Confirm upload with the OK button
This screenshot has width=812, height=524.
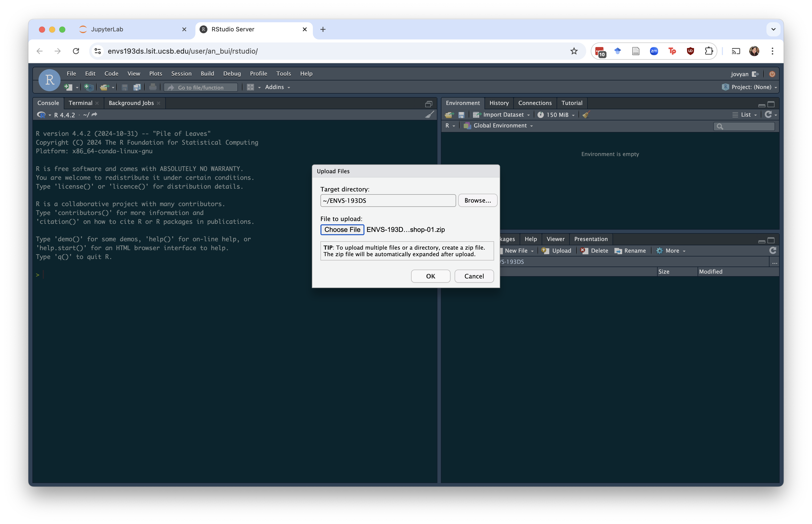(x=430, y=276)
